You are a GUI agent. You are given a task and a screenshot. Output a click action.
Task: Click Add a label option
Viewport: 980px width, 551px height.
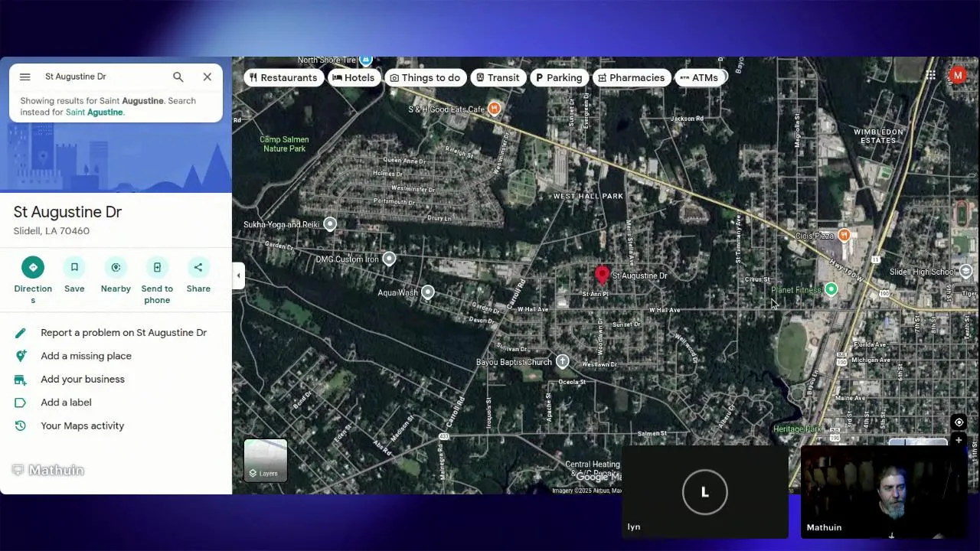(x=116, y=403)
